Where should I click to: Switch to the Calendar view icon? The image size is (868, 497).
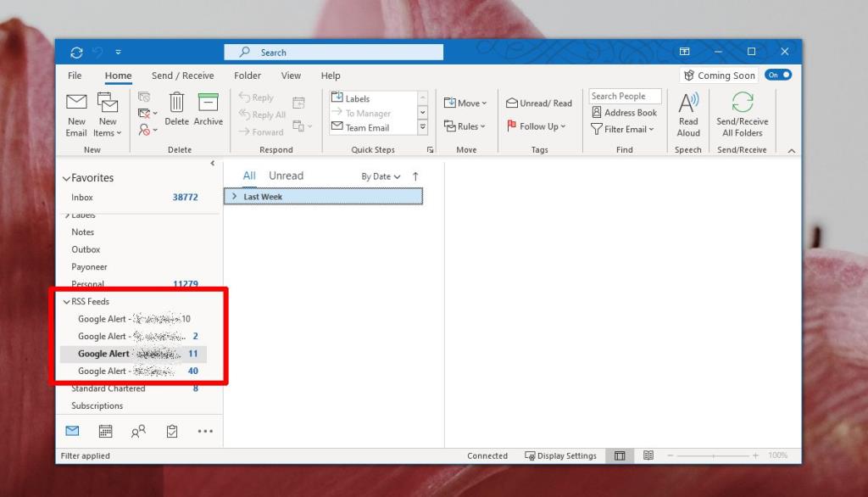105,431
